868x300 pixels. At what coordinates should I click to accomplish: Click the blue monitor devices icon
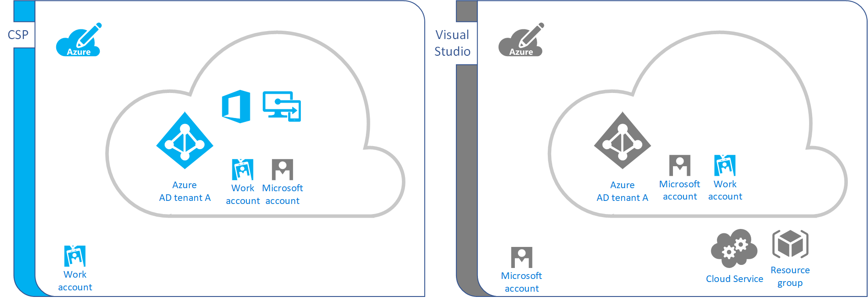pos(282,106)
